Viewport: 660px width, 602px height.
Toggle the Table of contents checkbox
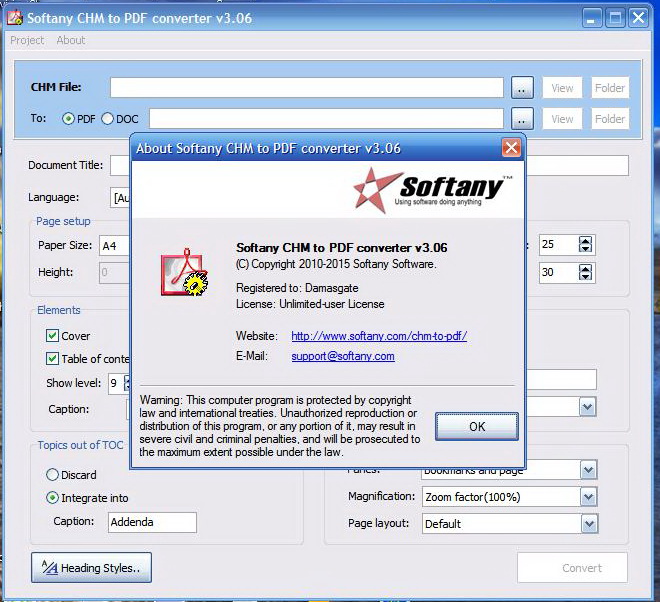coord(52,359)
